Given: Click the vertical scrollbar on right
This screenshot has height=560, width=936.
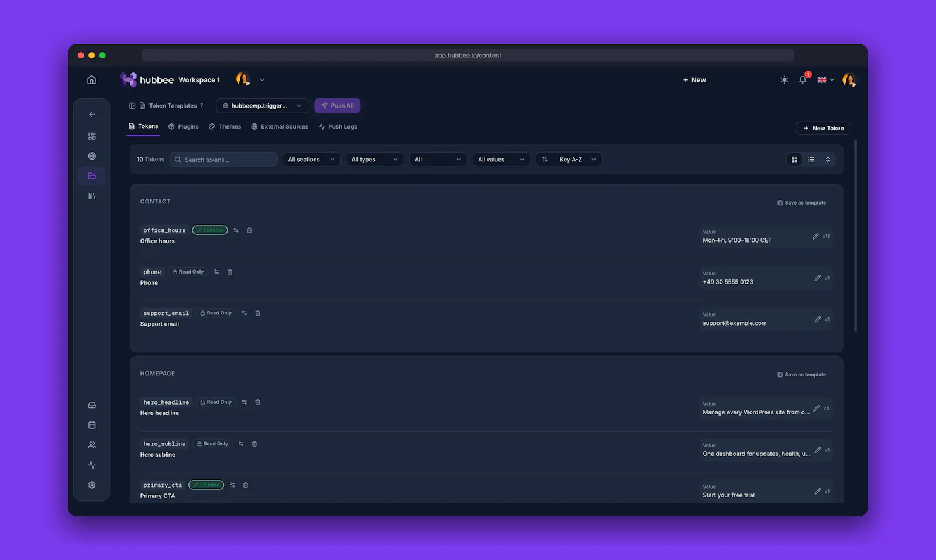Looking at the screenshot, I should [856, 236].
